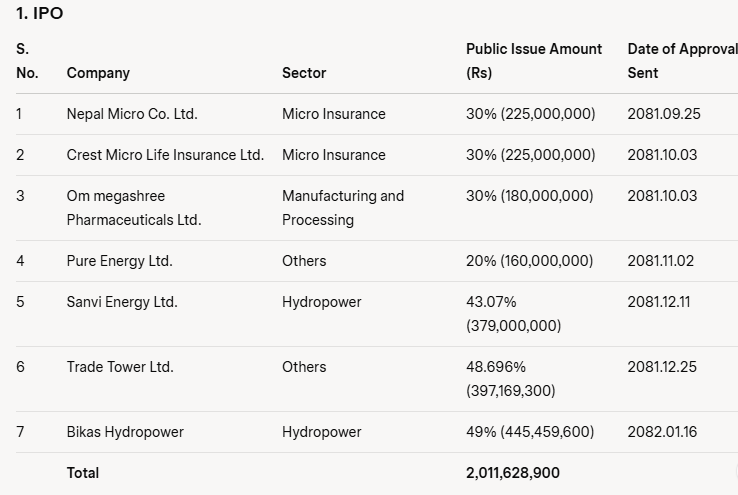Click the date 2082.01.16 cell

click(662, 431)
